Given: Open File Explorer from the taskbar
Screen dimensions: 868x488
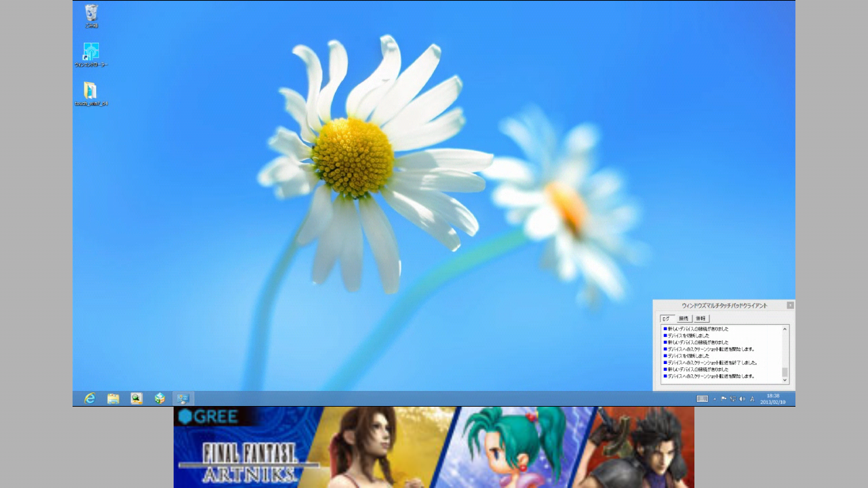Looking at the screenshot, I should [113, 399].
